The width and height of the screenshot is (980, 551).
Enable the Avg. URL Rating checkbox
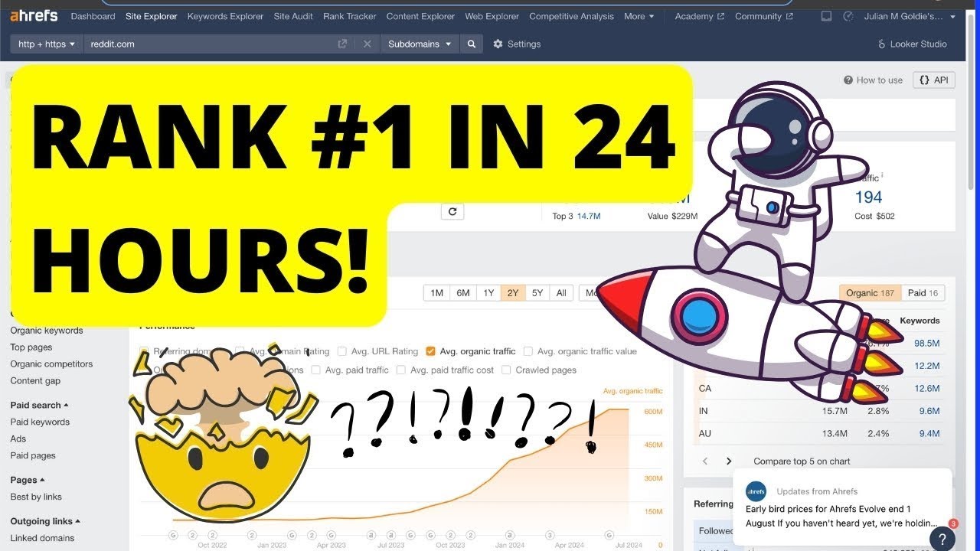tap(341, 351)
